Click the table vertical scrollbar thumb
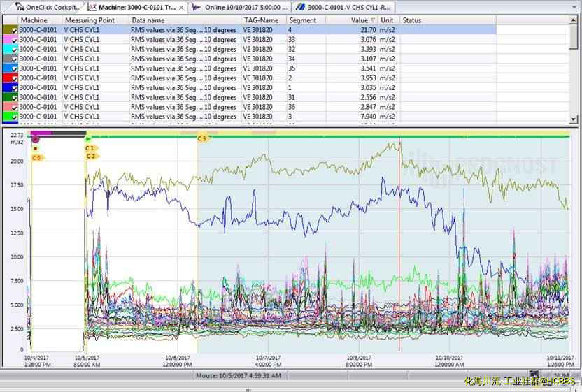 [x=574, y=37]
